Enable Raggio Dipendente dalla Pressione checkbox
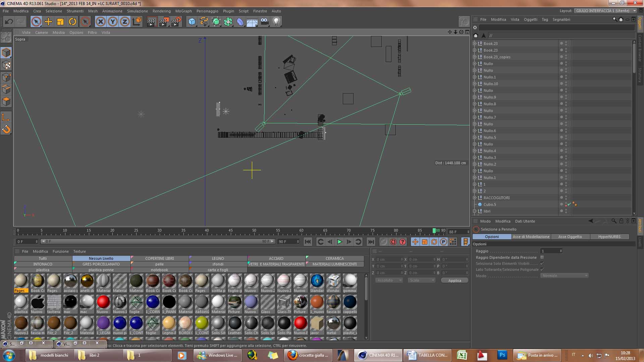The image size is (644, 362). pyautogui.click(x=542, y=257)
